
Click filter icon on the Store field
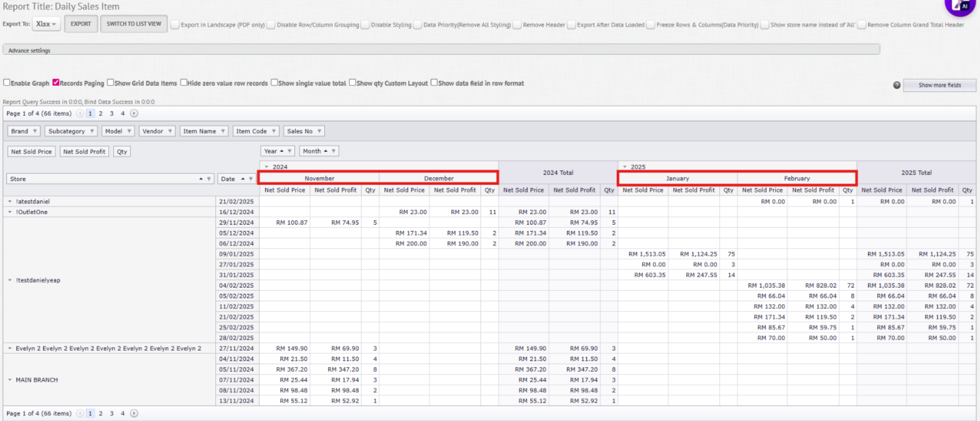pyautogui.click(x=209, y=179)
